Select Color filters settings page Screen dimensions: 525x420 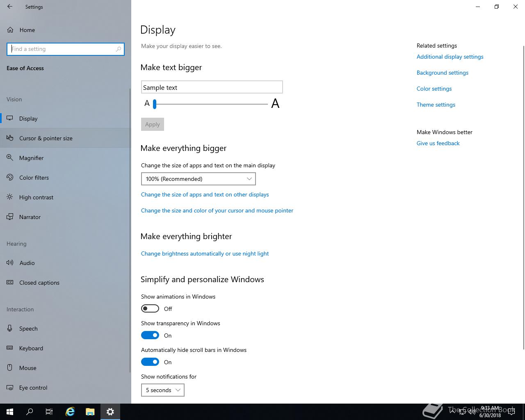tap(66, 178)
